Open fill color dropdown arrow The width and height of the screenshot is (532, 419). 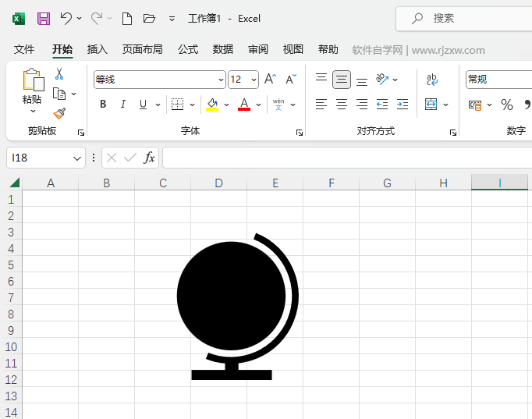(x=226, y=105)
